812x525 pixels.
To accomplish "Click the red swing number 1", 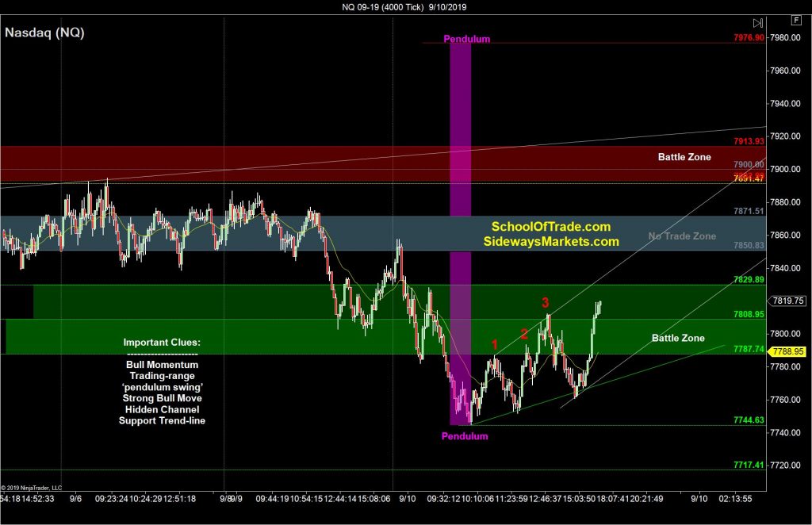I will pos(495,345).
